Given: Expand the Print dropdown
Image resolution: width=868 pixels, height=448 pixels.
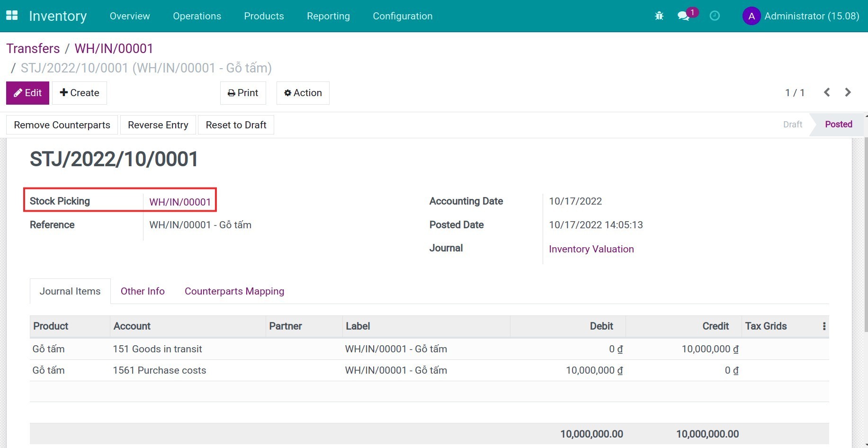Looking at the screenshot, I should point(243,93).
